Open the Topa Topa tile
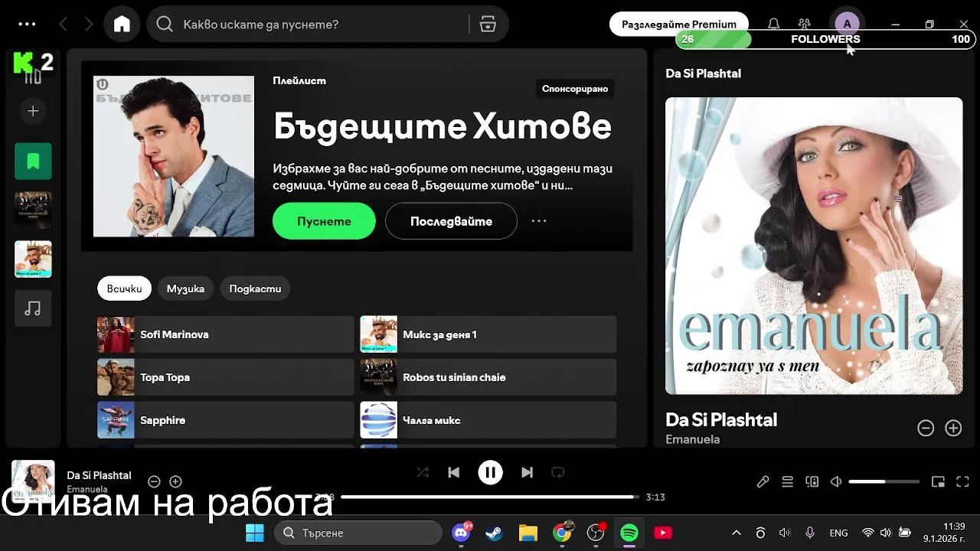The height and width of the screenshot is (551, 980). point(225,377)
